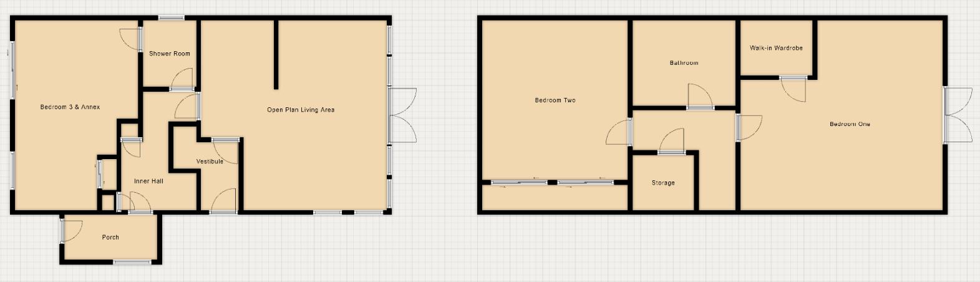This screenshot has height=282, width=980.
Task: Select the Walk-in Wardrobe room
Action: (x=776, y=48)
